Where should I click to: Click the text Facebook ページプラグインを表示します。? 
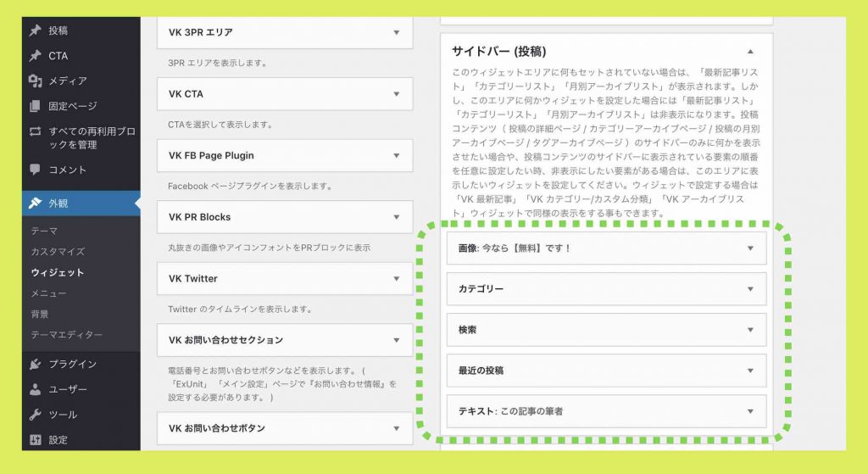(x=250, y=186)
